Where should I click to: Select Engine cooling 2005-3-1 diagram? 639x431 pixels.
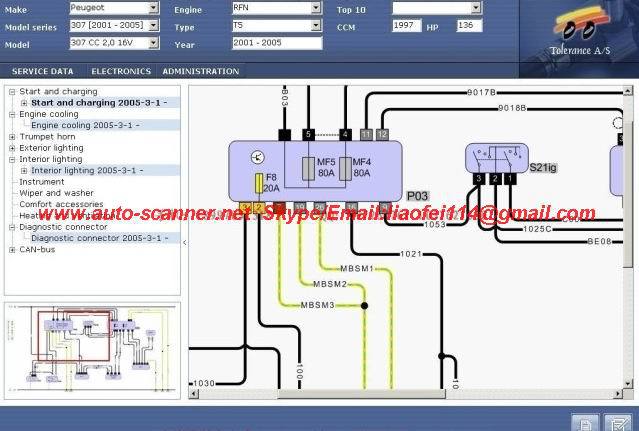[85, 125]
